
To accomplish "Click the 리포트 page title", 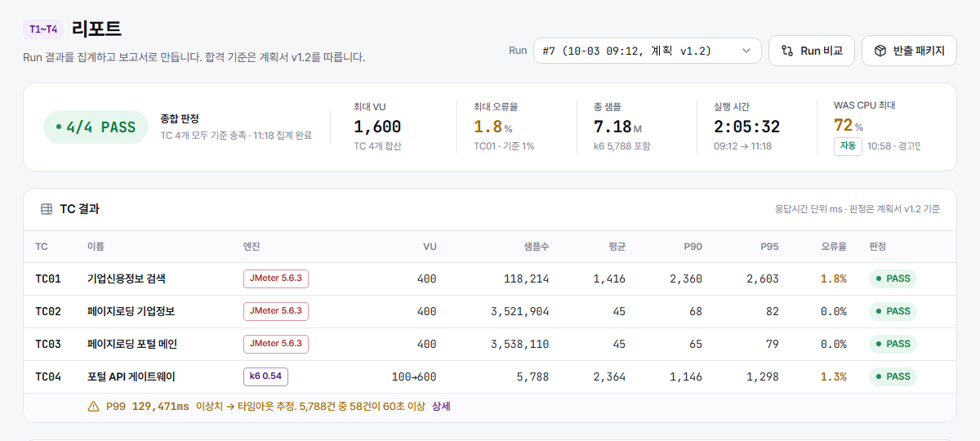I will (96, 29).
